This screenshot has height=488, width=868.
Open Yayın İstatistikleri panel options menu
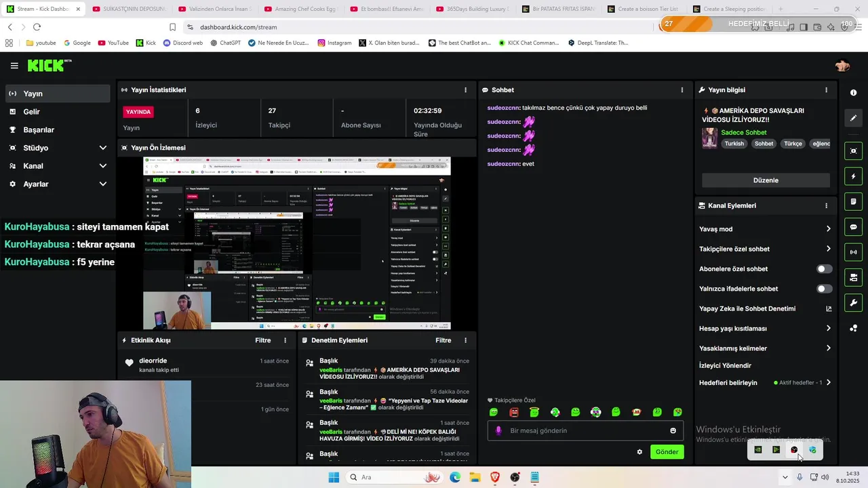point(465,90)
